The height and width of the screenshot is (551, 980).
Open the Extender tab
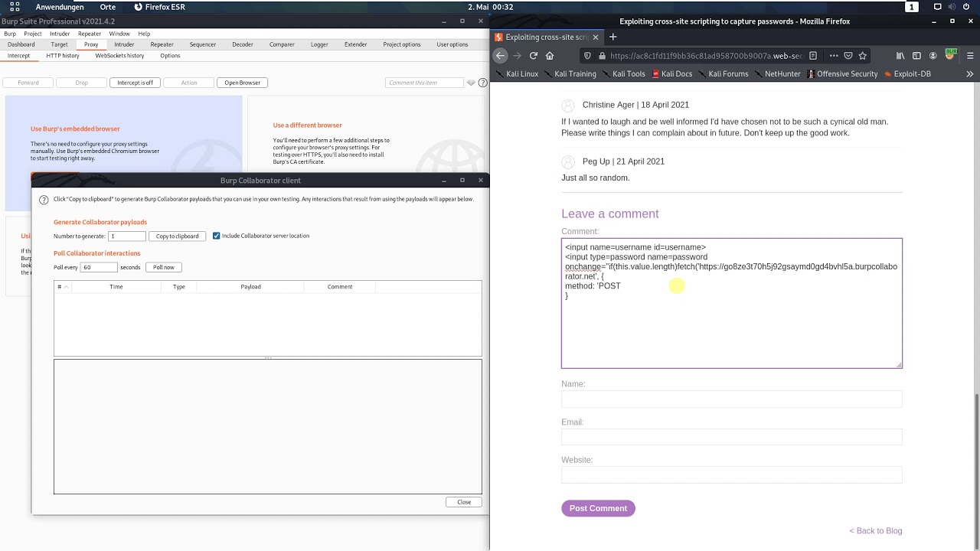[x=356, y=44]
